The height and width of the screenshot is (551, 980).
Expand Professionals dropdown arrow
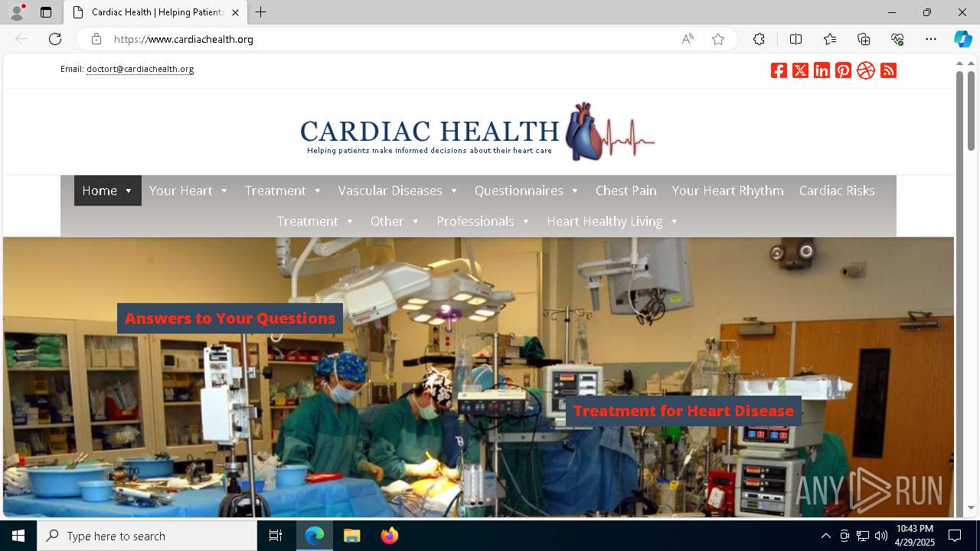point(526,221)
